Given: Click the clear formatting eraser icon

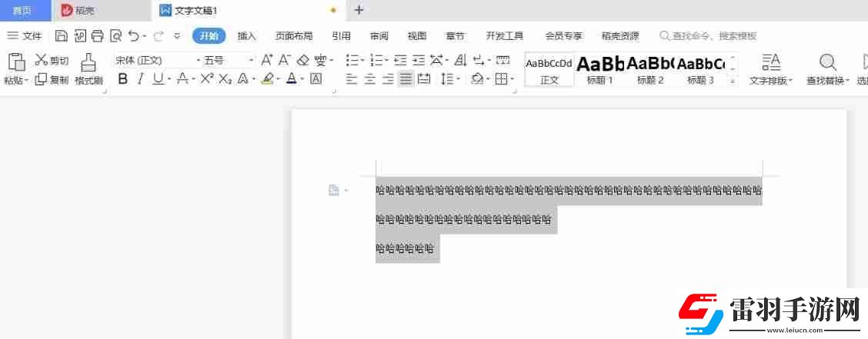Looking at the screenshot, I should pyautogui.click(x=303, y=60).
